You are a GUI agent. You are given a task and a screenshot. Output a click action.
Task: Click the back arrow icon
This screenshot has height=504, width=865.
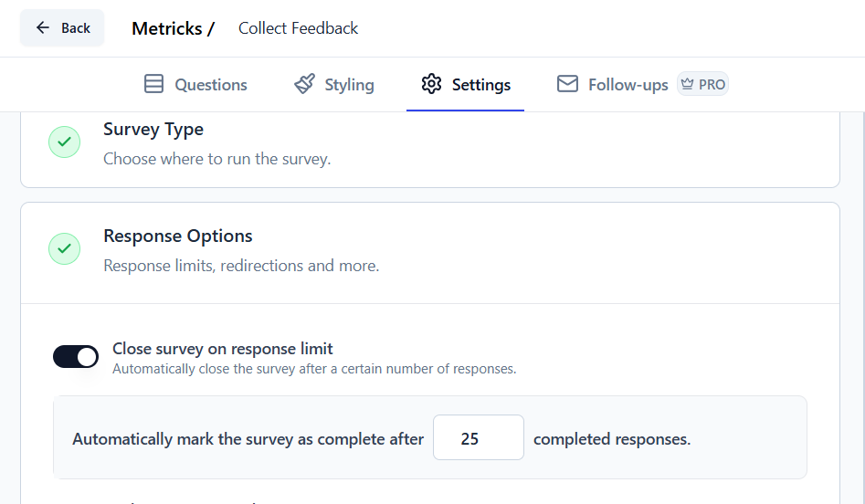[43, 28]
